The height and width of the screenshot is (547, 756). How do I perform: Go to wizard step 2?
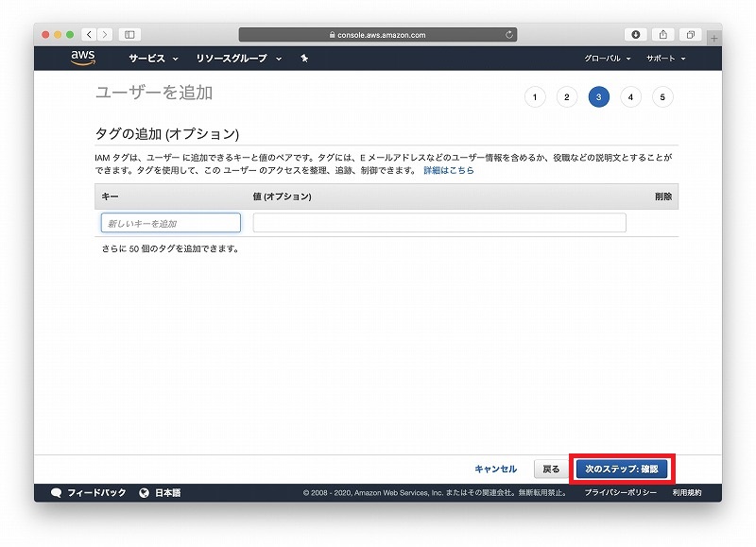coord(566,97)
